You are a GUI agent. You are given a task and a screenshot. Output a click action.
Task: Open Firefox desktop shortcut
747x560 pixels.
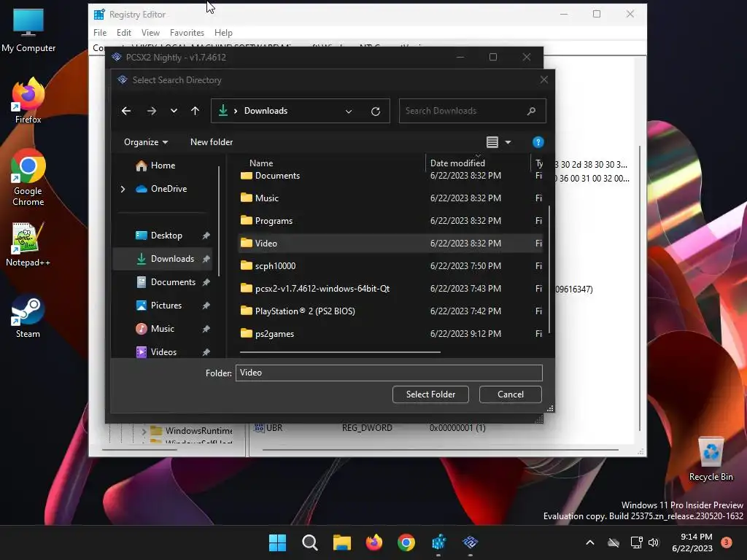point(28,101)
